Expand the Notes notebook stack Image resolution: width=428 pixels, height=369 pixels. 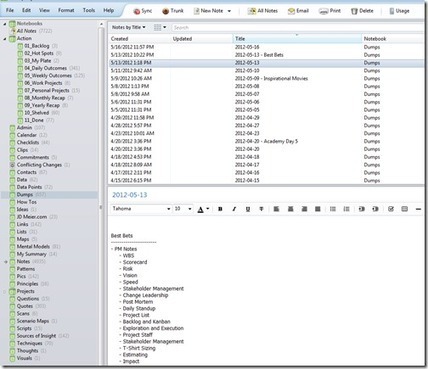(5, 262)
